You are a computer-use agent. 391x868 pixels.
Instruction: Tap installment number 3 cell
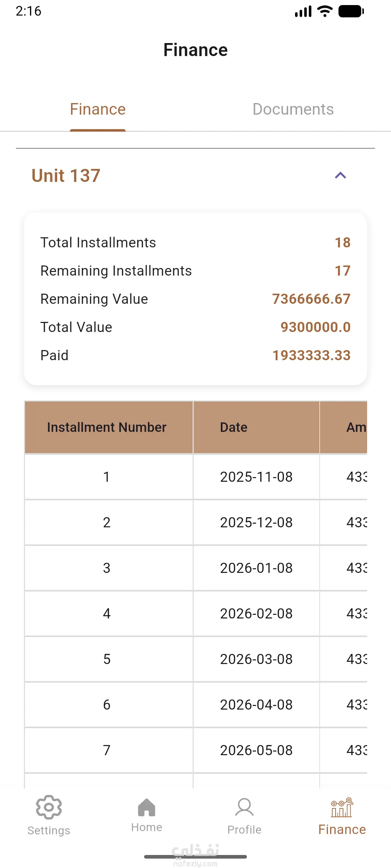(109, 568)
